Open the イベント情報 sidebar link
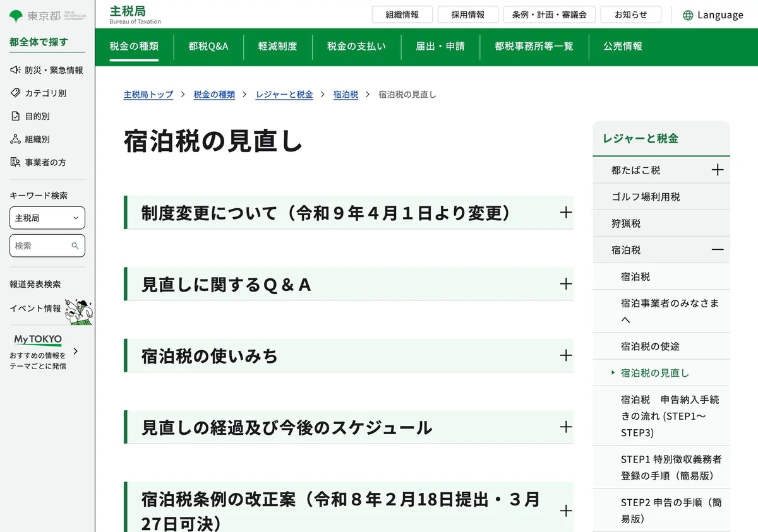Screen dimensions: 758x532 click(35, 309)
